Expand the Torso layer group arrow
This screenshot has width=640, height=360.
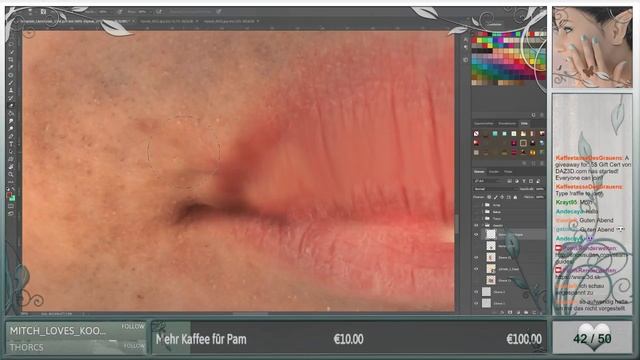(482, 218)
